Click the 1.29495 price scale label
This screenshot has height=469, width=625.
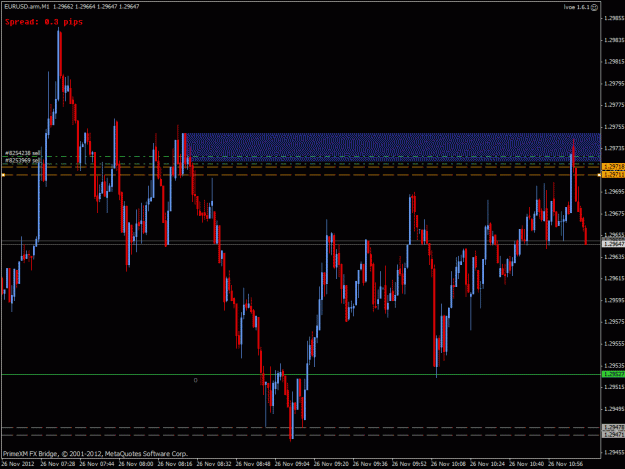point(614,409)
